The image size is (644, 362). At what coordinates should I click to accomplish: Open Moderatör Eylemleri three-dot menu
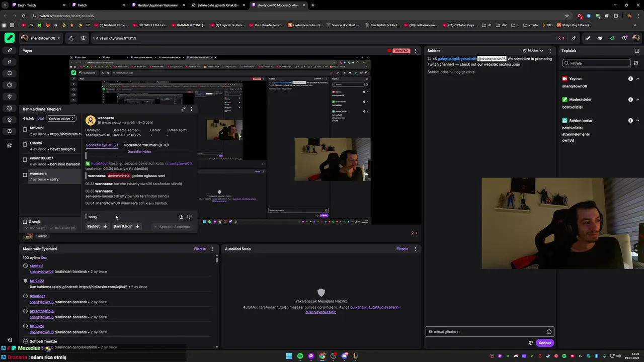[212, 249]
